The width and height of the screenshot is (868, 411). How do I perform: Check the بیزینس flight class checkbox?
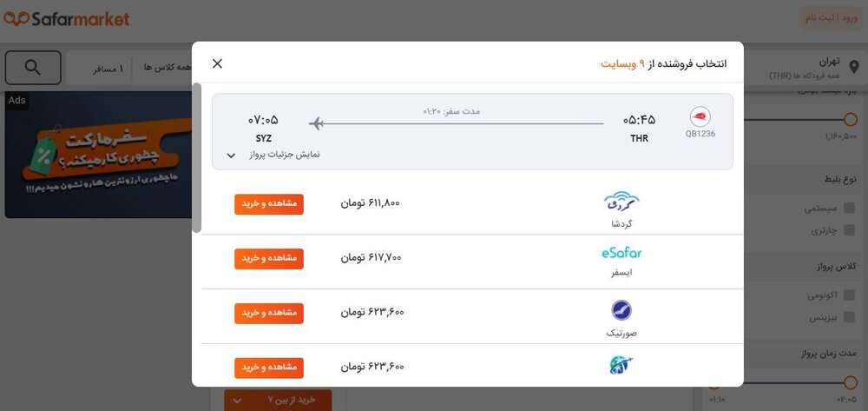click(850, 318)
